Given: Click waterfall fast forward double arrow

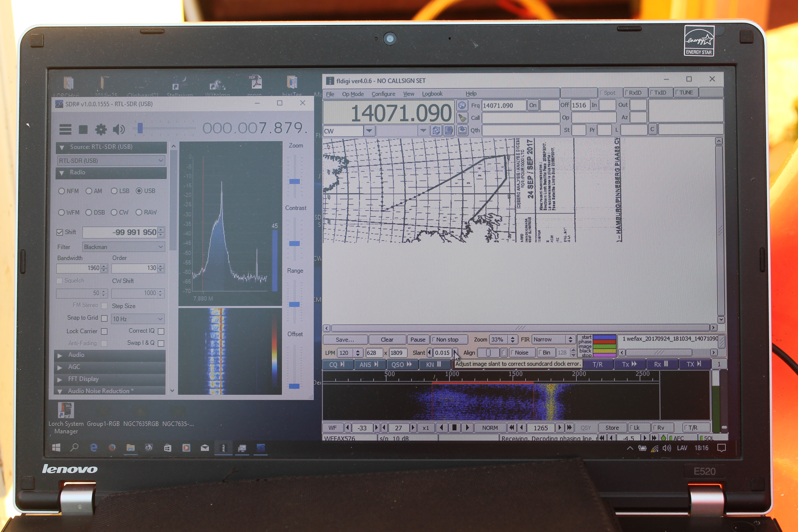Looking at the screenshot, I should tap(569, 428).
